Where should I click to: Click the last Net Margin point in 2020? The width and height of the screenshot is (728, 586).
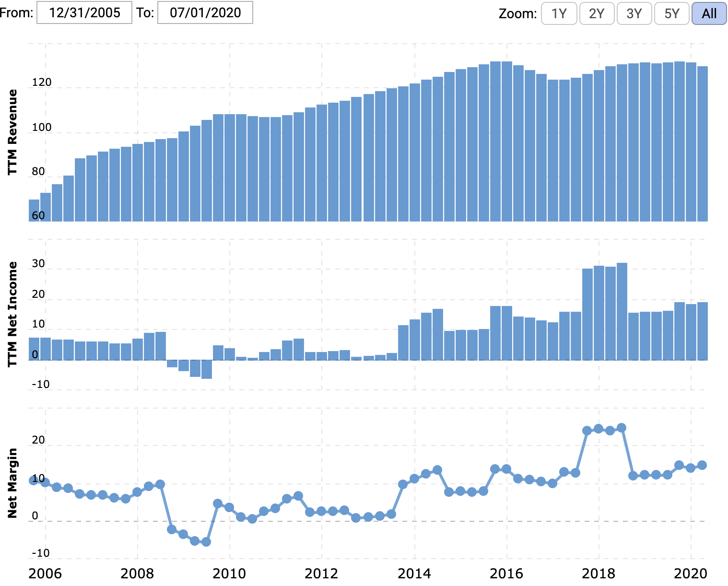(x=702, y=465)
